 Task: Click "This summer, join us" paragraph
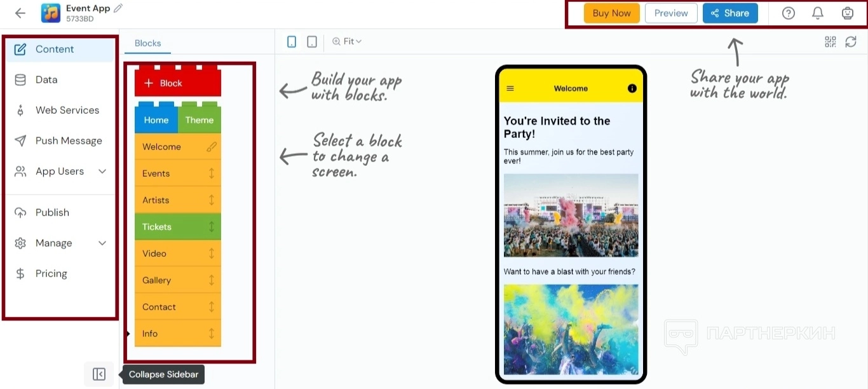tap(569, 156)
